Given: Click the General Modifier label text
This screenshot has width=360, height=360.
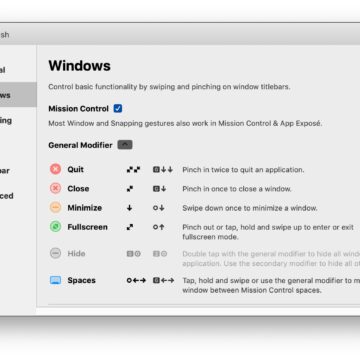Looking at the screenshot, I should click(80, 145).
